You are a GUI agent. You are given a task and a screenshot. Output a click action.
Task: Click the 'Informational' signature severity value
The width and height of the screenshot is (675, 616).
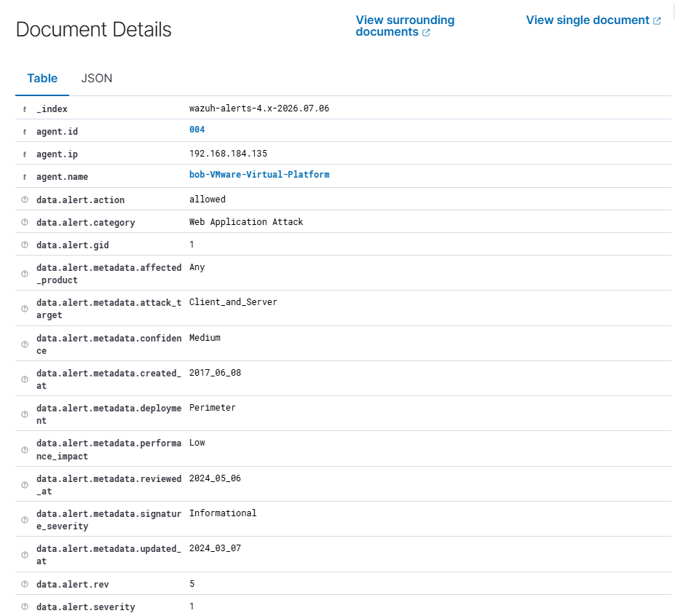pyautogui.click(x=223, y=513)
